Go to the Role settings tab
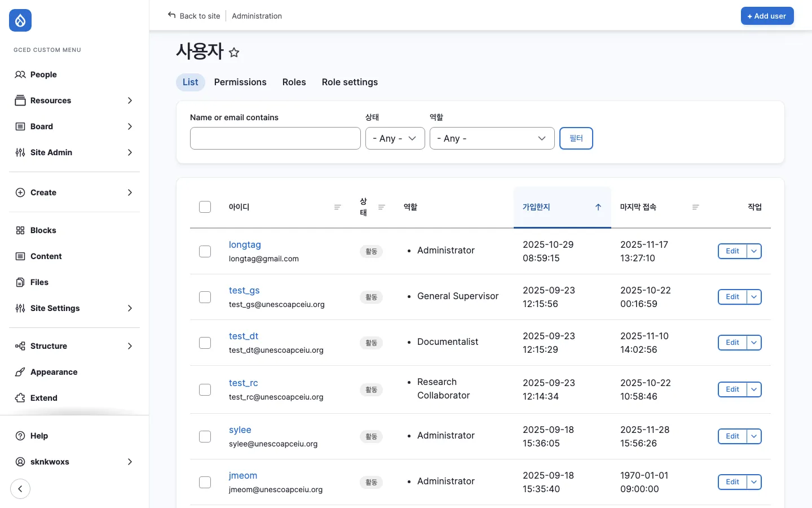Viewport: 812px width, 508px height. (350, 82)
